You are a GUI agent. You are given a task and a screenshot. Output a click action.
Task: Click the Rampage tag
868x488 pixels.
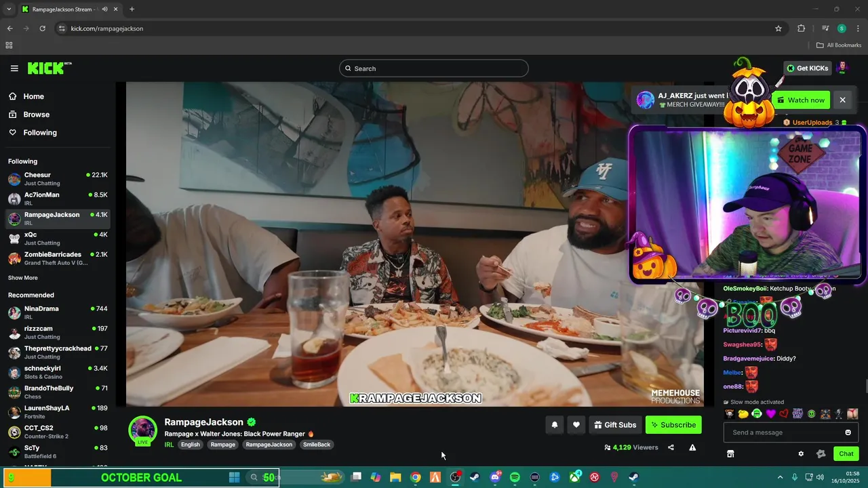(223, 445)
